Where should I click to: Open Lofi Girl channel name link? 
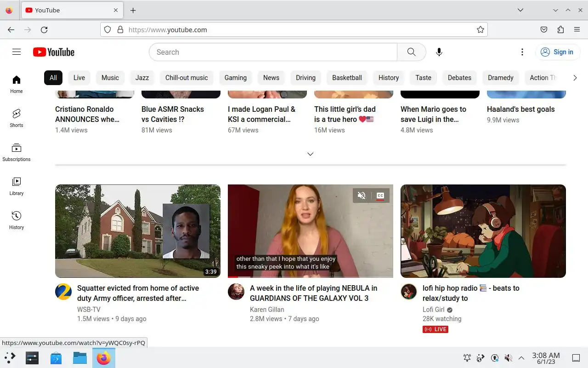coord(434,310)
